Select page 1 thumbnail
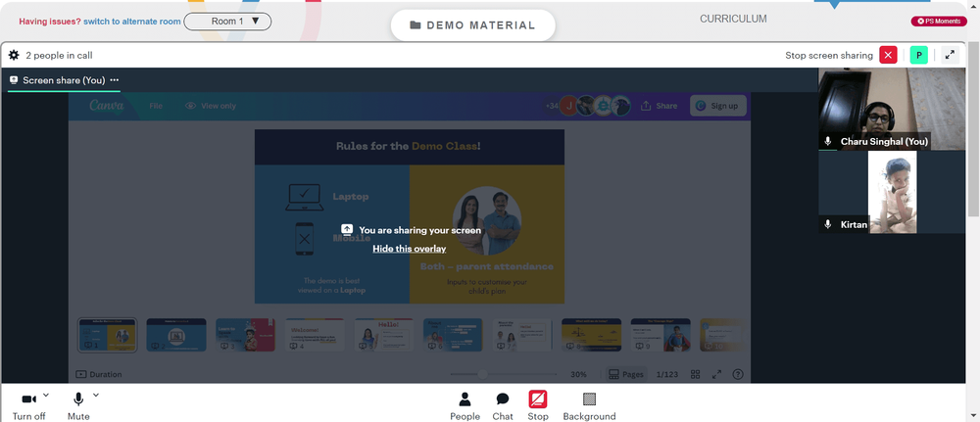This screenshot has height=422, width=980. pos(107,335)
